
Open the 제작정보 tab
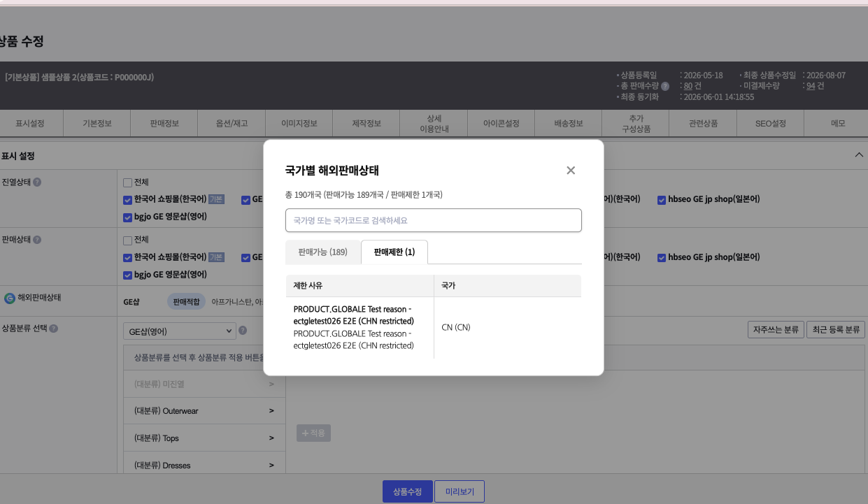[367, 123]
